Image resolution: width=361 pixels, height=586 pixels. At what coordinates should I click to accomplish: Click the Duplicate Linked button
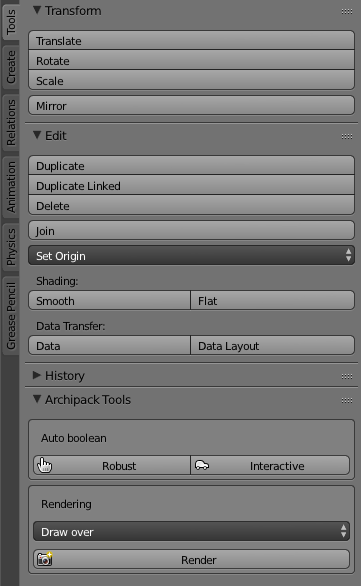point(191,186)
